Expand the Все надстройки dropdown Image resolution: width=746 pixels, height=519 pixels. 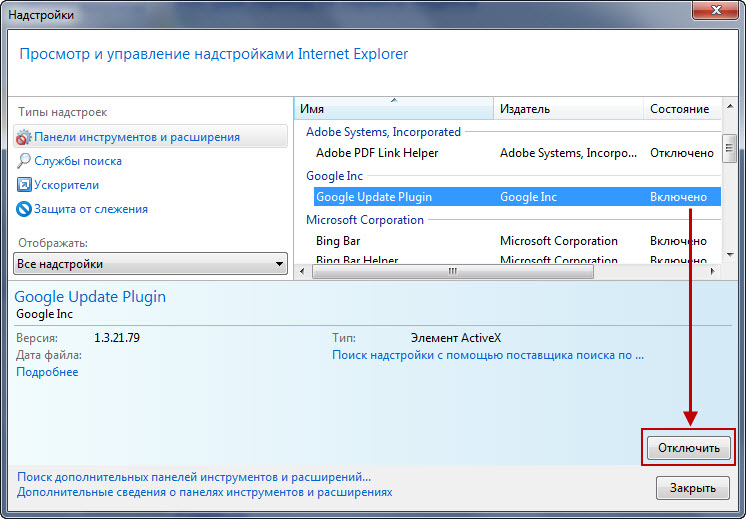pyautogui.click(x=150, y=264)
